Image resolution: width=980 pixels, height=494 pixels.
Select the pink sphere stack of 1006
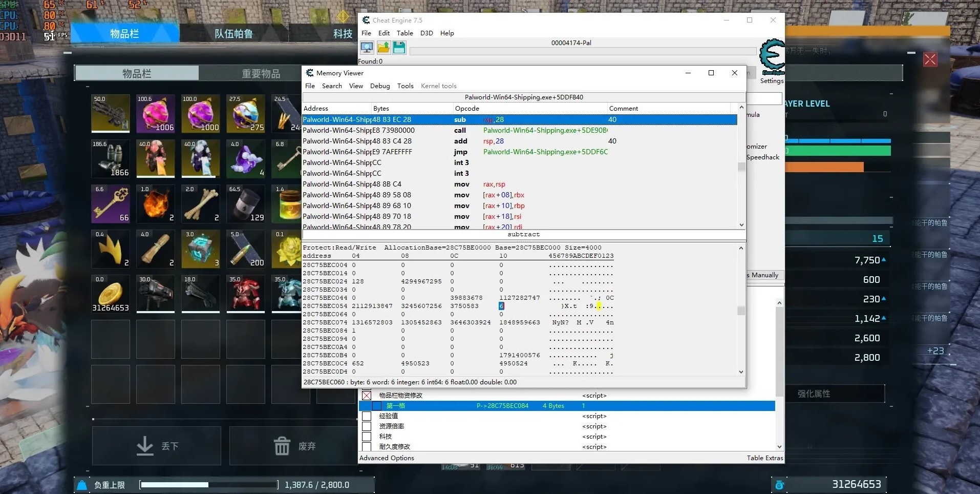(156, 114)
